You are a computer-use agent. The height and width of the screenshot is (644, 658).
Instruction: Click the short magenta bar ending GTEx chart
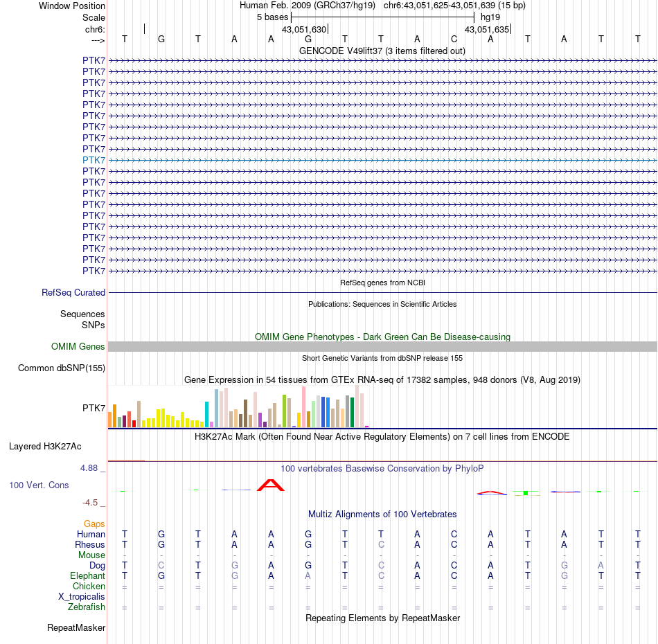[367, 427]
